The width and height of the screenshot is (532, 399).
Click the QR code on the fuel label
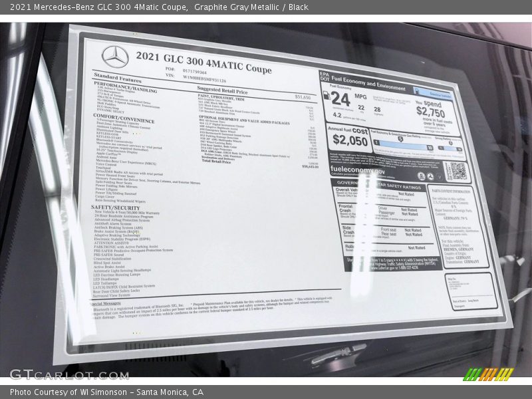[x=458, y=172]
